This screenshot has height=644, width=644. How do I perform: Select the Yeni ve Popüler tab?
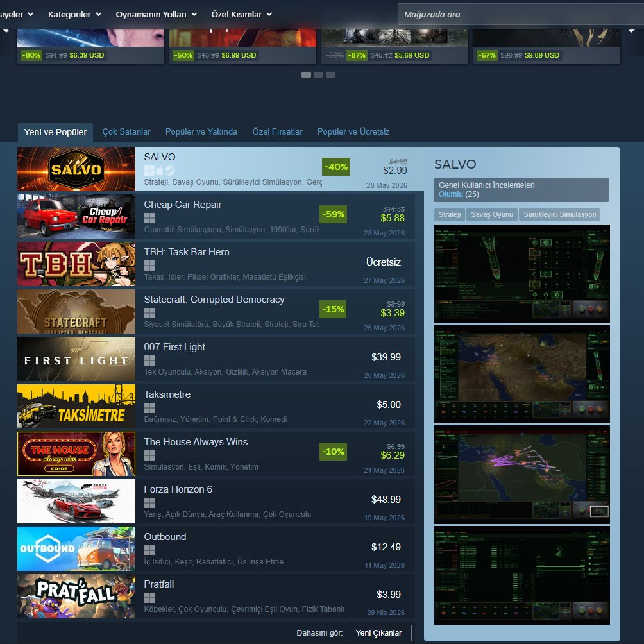pos(55,132)
